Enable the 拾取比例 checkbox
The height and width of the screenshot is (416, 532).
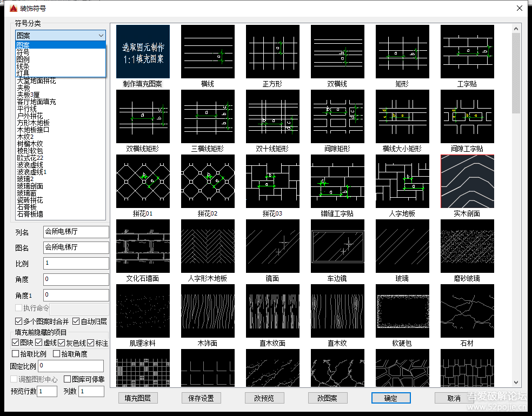click(x=16, y=354)
